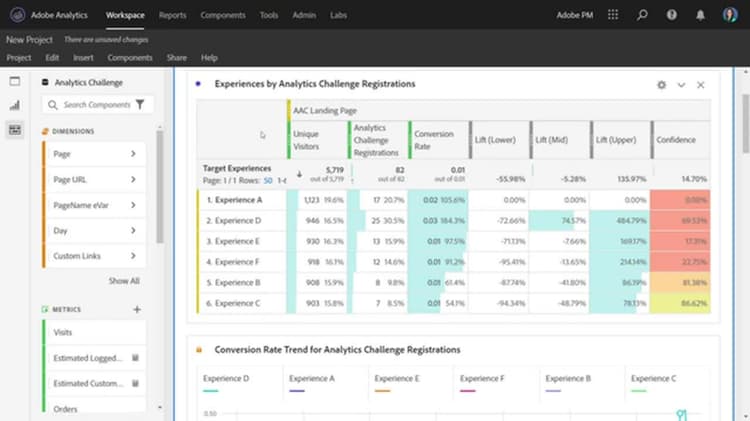Click the New Project title

pos(29,40)
